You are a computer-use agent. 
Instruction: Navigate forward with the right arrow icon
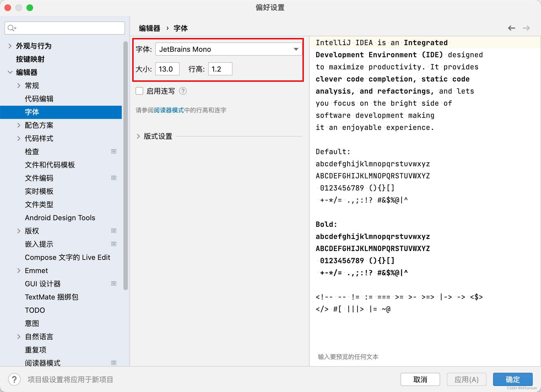coord(526,28)
